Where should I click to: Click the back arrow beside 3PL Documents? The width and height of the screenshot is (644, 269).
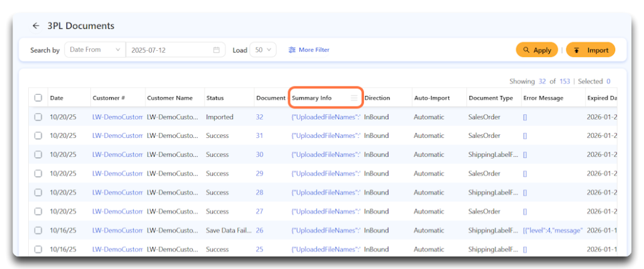(36, 26)
